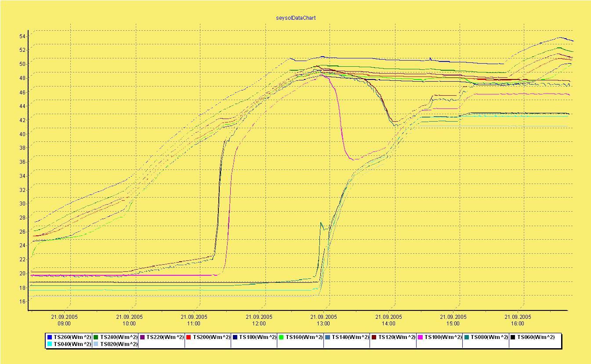Click the 16 value on vertical axis
The height and width of the screenshot is (364, 591).
coord(22,301)
